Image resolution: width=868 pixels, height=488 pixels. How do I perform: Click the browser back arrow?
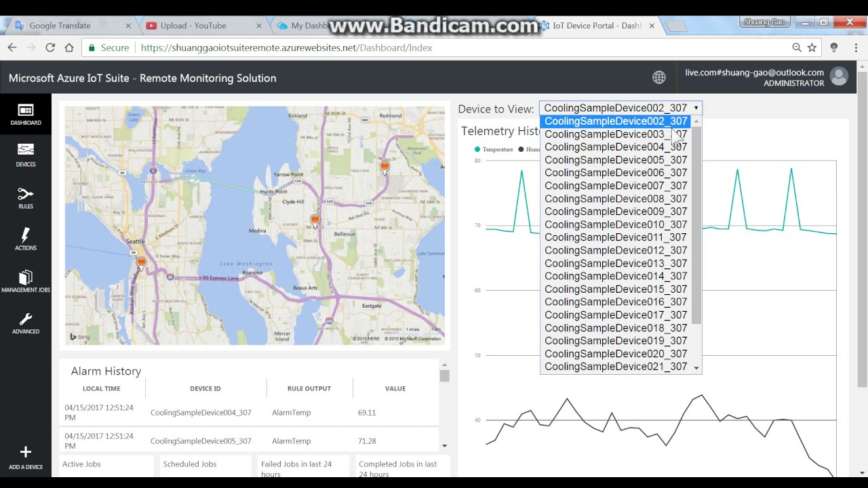pyautogui.click(x=12, y=47)
